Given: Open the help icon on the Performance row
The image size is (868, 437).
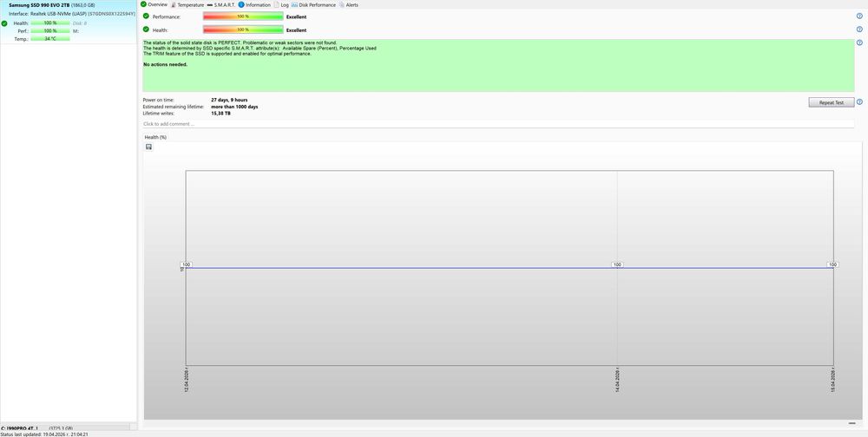Looking at the screenshot, I should [859, 16].
